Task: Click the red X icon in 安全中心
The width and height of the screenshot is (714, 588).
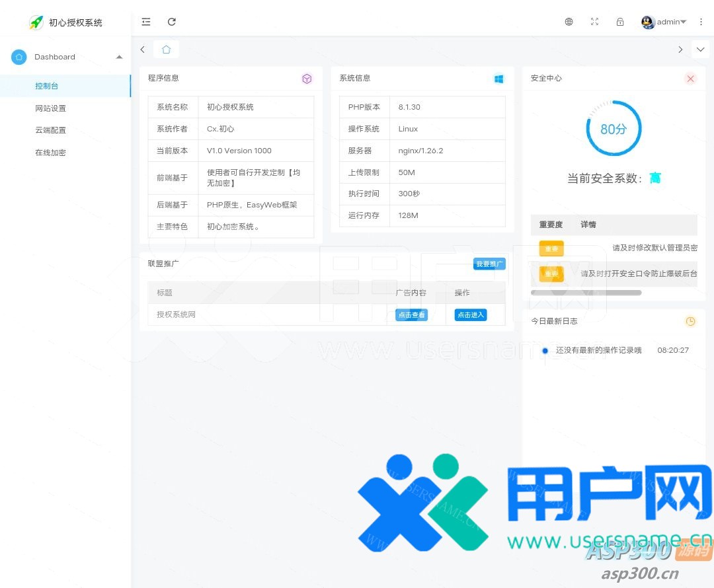Action: click(x=690, y=79)
